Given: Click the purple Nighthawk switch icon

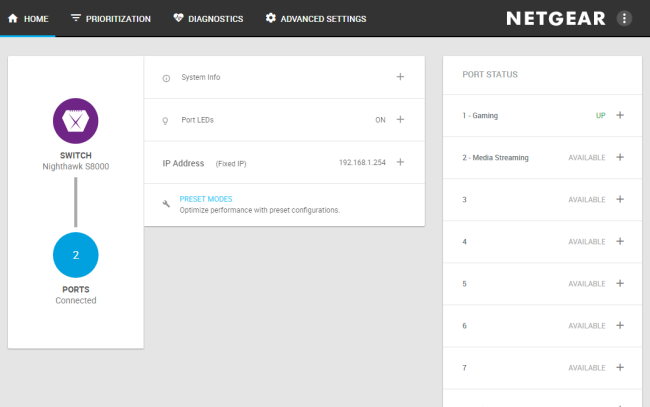Looking at the screenshot, I should 75,121.
